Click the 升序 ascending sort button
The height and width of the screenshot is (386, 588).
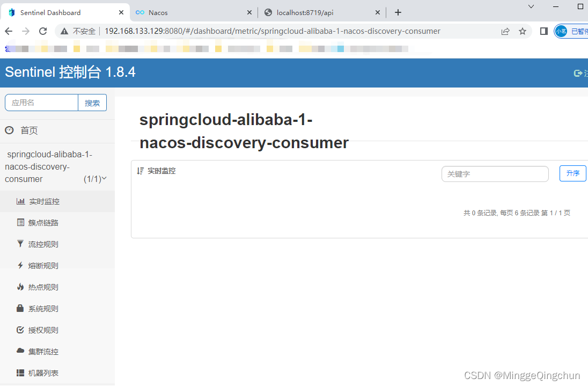(x=572, y=173)
